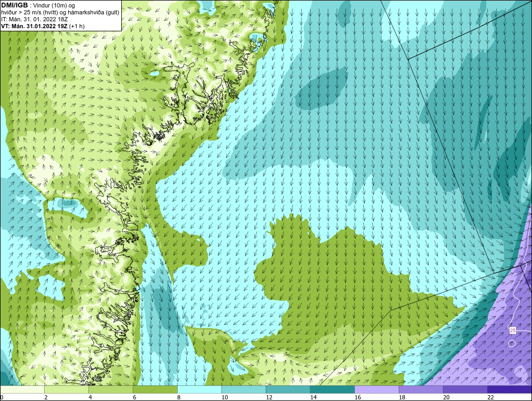
Task: Click the legend tick label '16'
Action: pos(358,398)
